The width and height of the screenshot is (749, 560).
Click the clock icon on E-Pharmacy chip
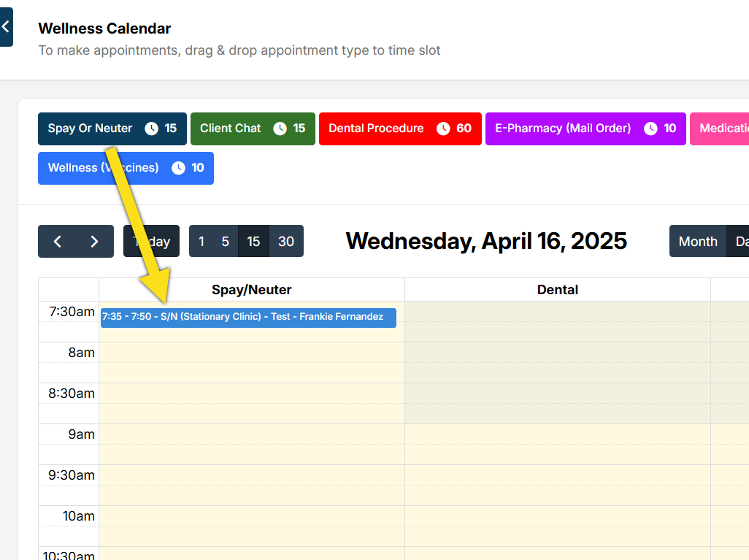pos(650,129)
